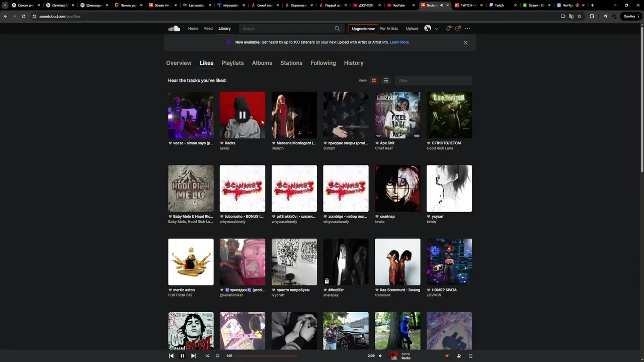Open the Mereana Mordegard track title
This screenshot has height=362, width=644.
click(296, 143)
